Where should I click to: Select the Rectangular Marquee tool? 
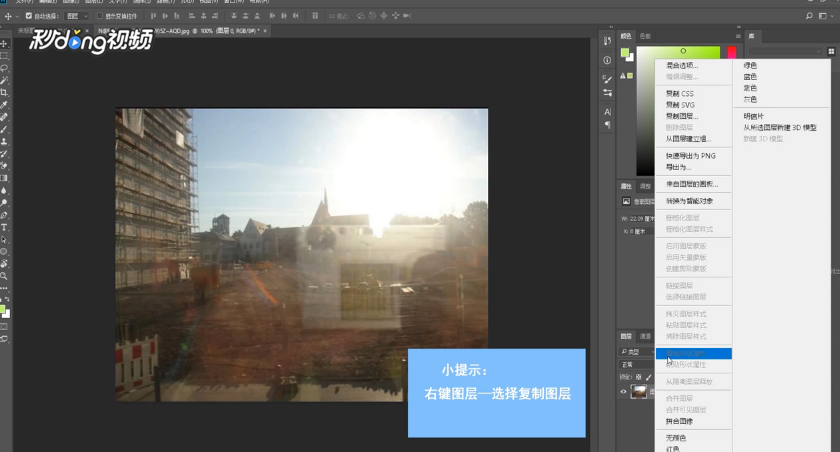coord(4,56)
